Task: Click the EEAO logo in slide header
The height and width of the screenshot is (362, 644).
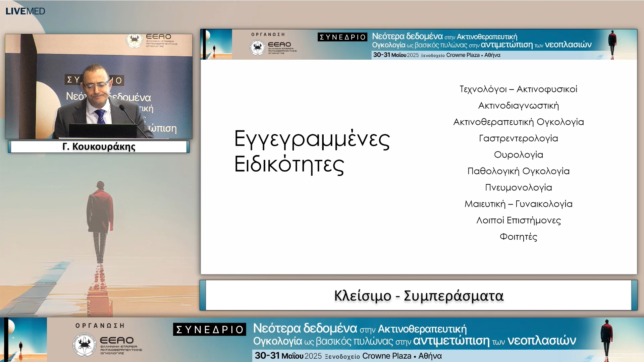Action: point(273,47)
